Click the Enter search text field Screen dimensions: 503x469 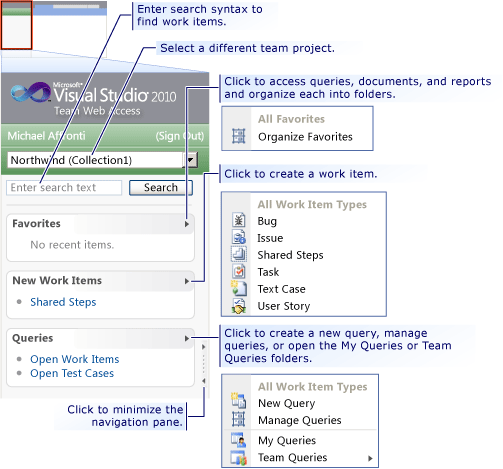pos(64,188)
